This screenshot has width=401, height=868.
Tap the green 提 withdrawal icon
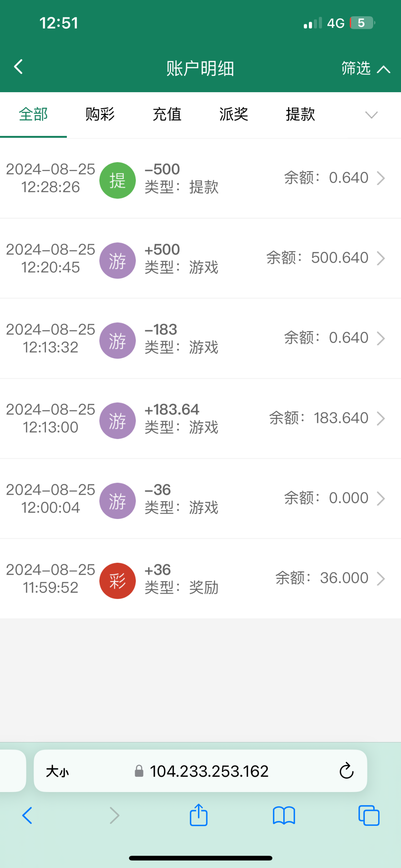117,180
